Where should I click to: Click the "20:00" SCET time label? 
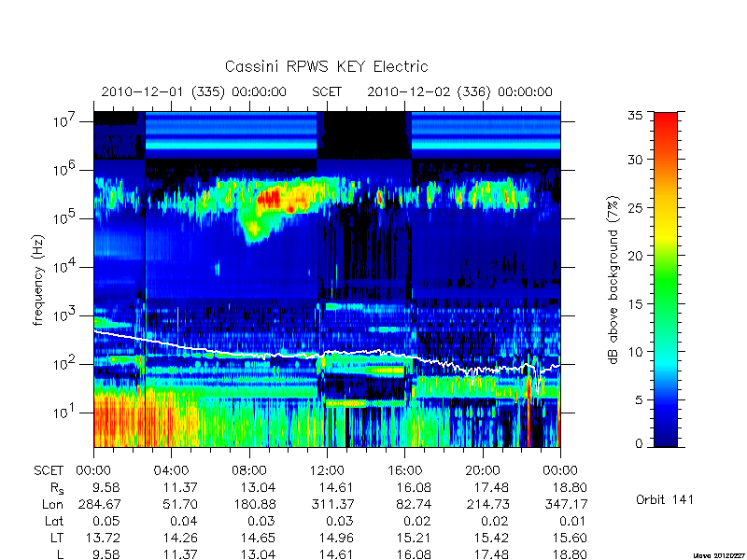click(x=482, y=471)
